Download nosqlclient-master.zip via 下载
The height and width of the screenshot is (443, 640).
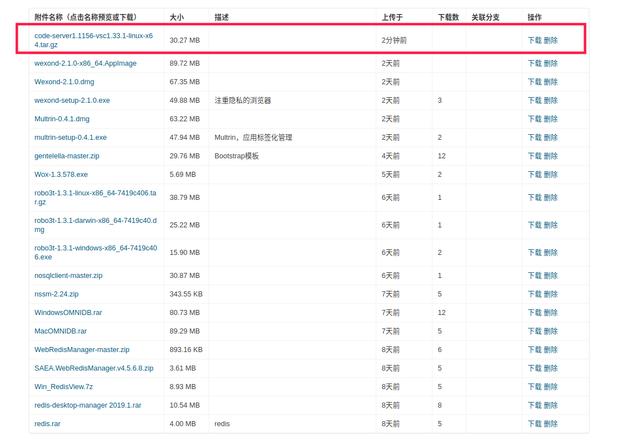535,276
